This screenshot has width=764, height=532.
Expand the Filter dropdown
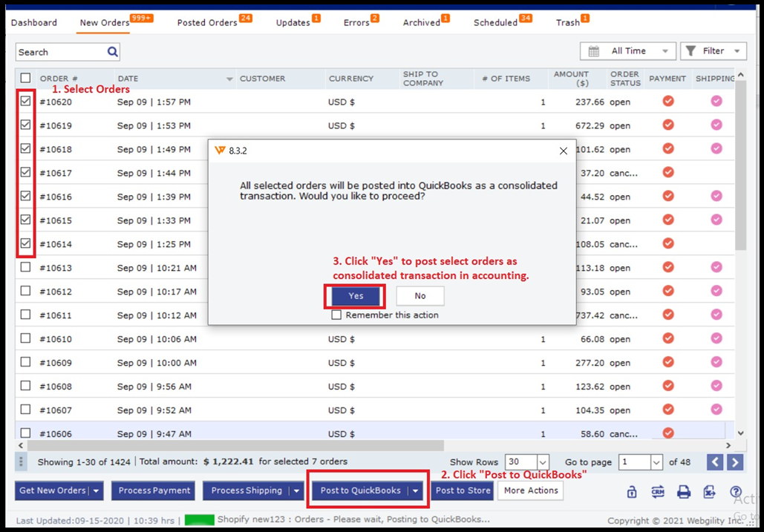point(714,51)
